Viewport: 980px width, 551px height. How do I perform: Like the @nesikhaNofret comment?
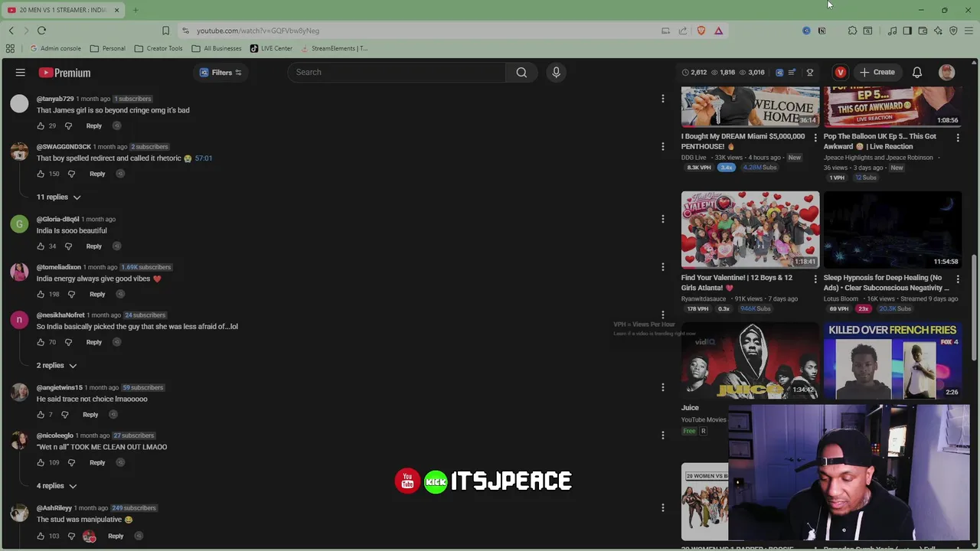pos(41,342)
